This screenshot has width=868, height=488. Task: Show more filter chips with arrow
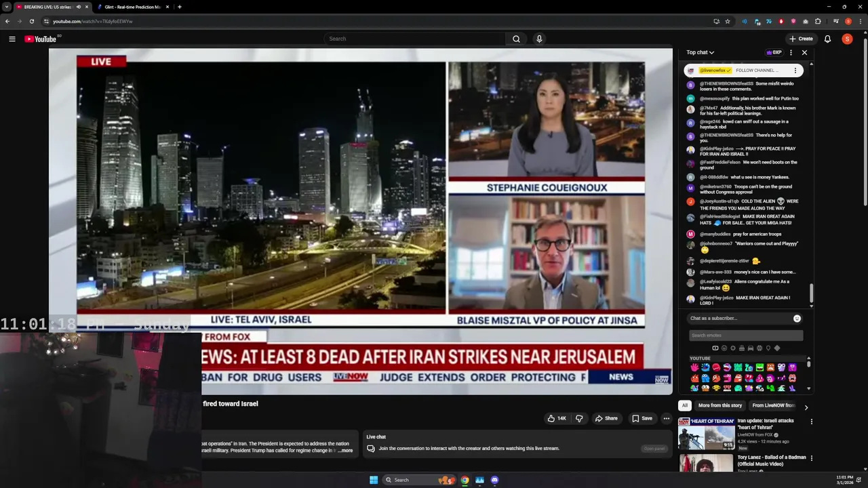point(806,407)
